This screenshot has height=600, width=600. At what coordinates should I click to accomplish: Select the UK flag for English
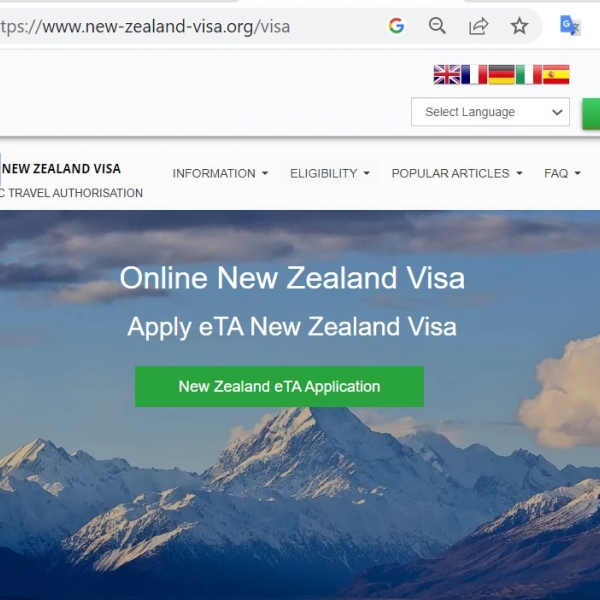click(447, 74)
